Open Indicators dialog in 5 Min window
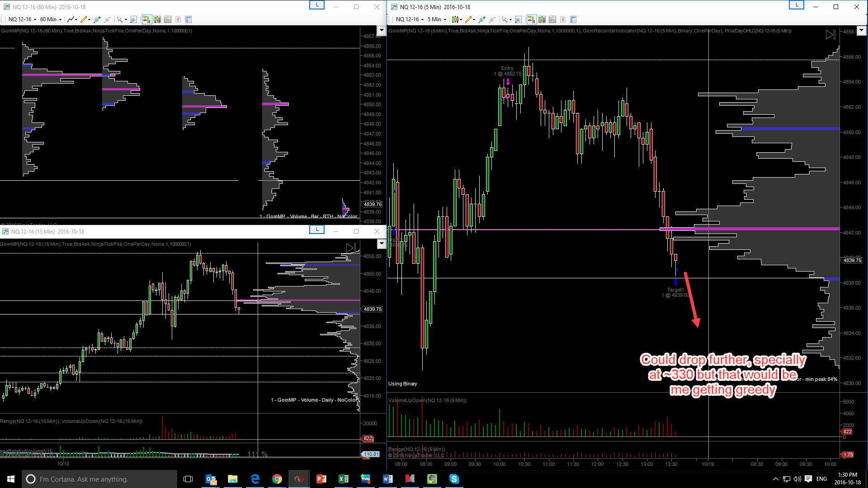 coord(552,19)
